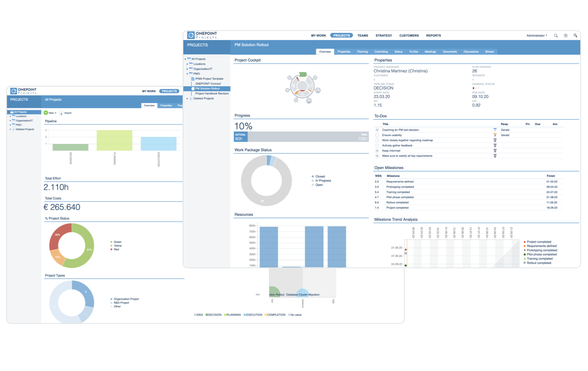Open the TEAMS menu item
This screenshot has height=371, width=588.
tap(362, 36)
